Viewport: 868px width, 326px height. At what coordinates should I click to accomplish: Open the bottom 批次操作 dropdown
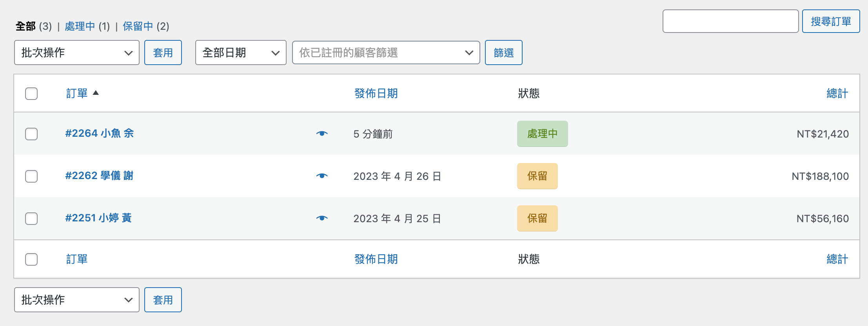click(77, 300)
